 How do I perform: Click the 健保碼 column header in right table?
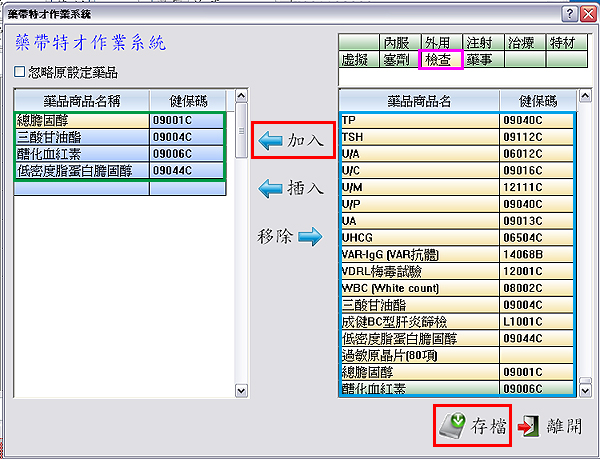[x=535, y=101]
